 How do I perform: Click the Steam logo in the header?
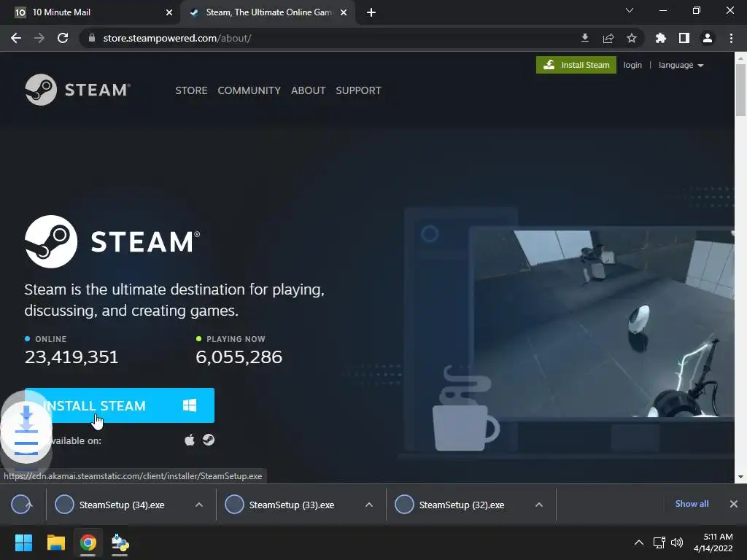pyautogui.click(x=77, y=90)
